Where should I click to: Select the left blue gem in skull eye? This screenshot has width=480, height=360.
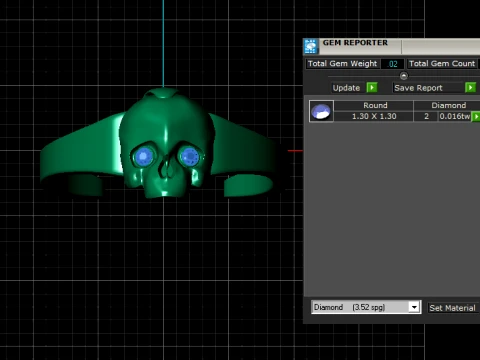click(144, 156)
